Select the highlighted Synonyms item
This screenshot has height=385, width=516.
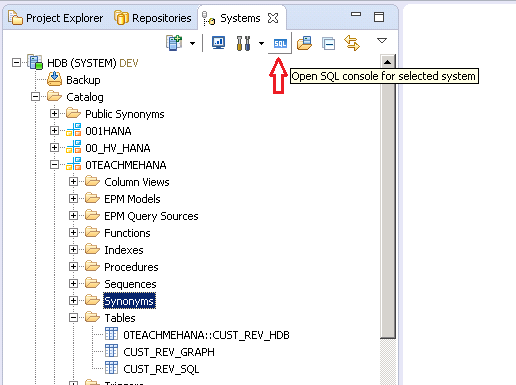coord(129,301)
